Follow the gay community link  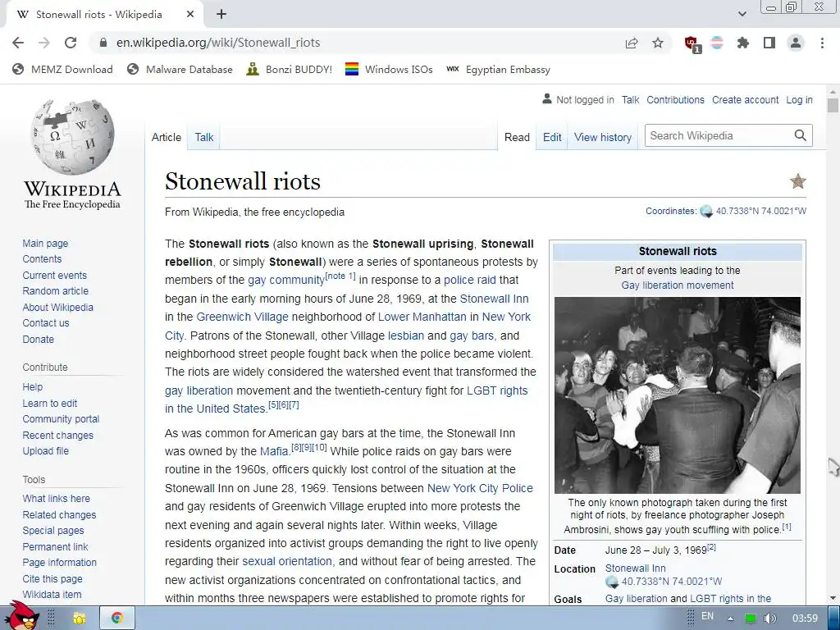pyautogui.click(x=286, y=280)
